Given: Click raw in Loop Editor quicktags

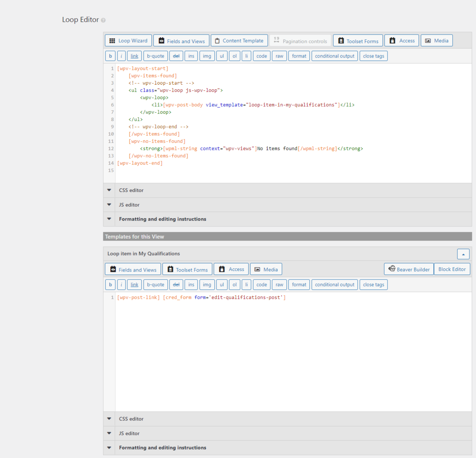Looking at the screenshot, I should click(279, 56).
